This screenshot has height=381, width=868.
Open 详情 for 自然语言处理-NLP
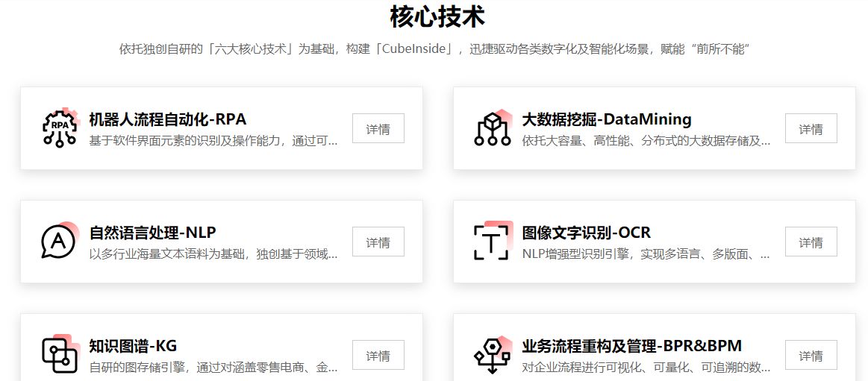pos(378,242)
